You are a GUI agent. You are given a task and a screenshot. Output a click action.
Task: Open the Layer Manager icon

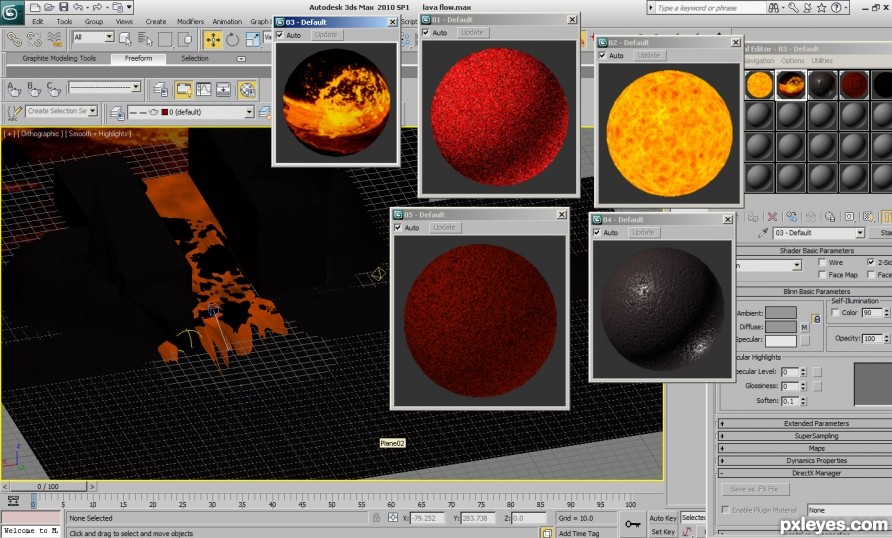click(x=117, y=113)
